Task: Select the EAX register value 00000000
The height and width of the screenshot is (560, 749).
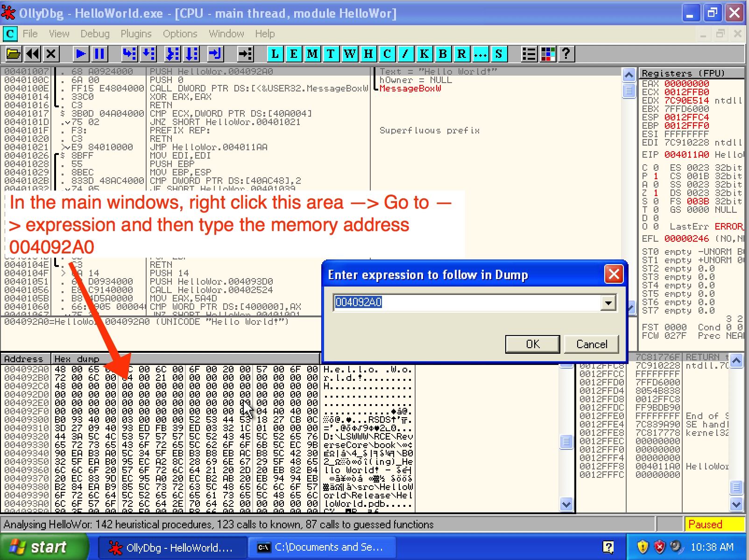Action: click(686, 84)
